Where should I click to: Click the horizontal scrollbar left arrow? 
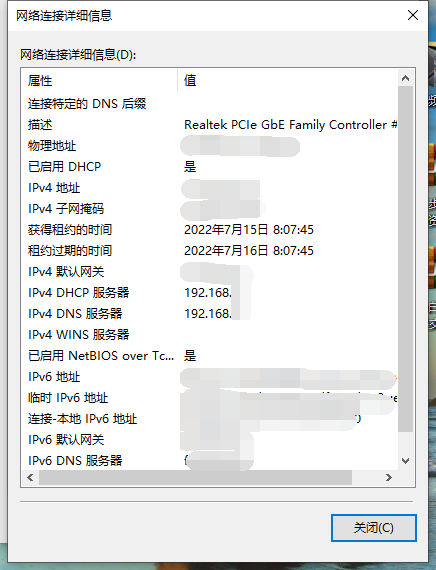[30, 477]
